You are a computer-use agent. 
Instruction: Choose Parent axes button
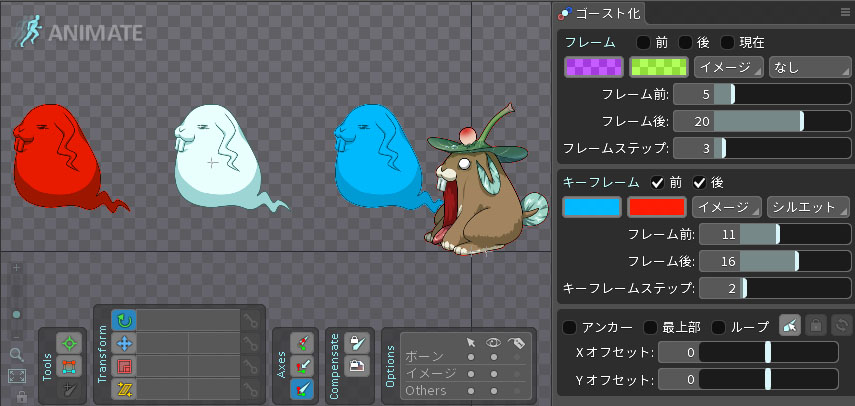(302, 366)
